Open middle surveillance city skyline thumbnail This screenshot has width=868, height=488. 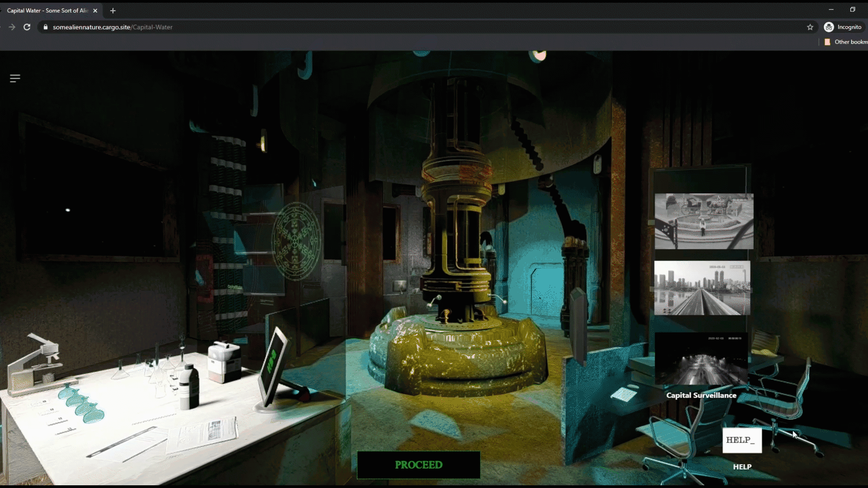[702, 288]
